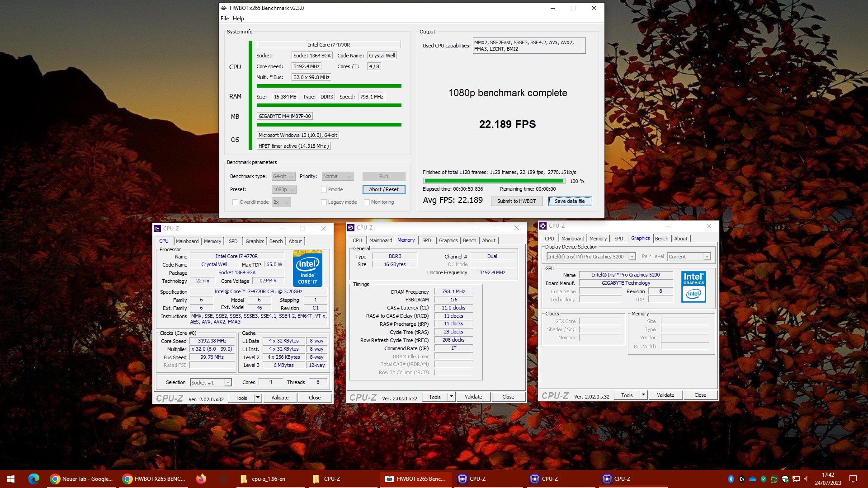Open Windows Security shield tray icon
This screenshot has height=488, width=868.
pos(785,479)
